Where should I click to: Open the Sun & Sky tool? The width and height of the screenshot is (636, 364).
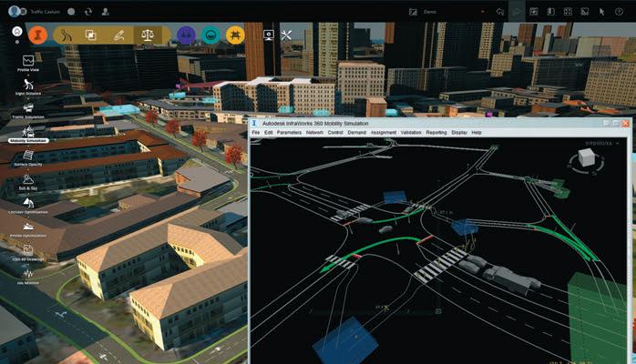[x=28, y=181]
